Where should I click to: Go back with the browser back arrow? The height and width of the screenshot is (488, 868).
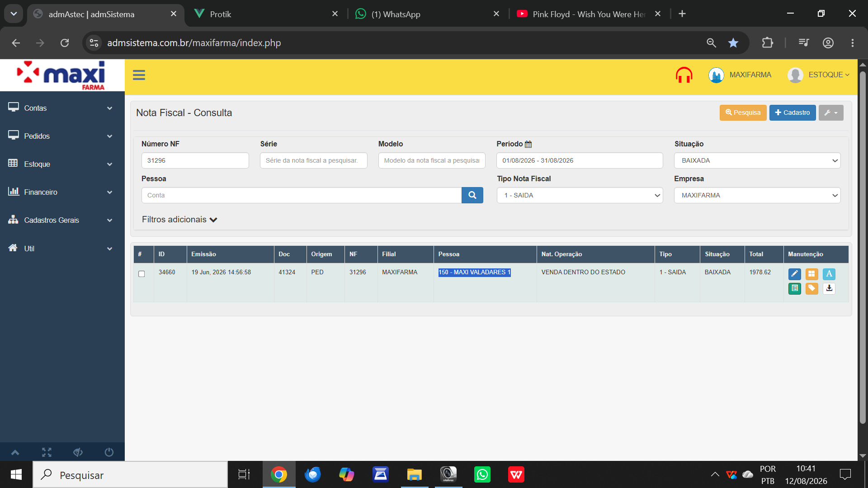click(x=16, y=43)
